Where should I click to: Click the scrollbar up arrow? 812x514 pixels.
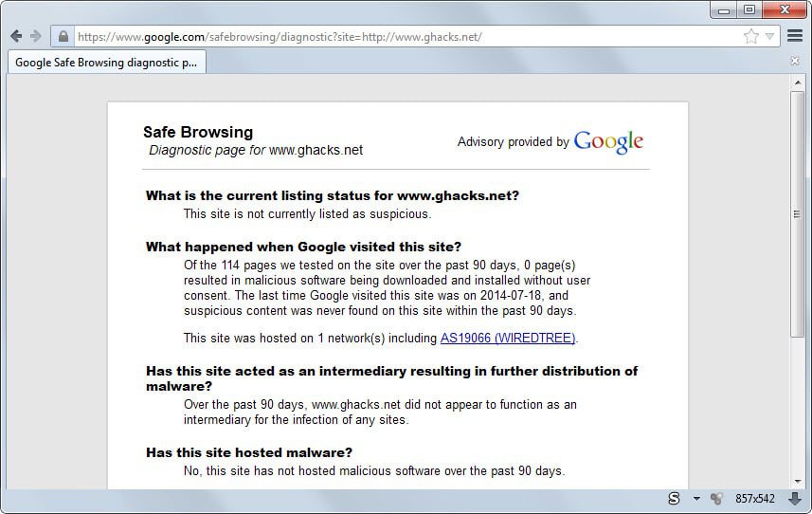798,83
